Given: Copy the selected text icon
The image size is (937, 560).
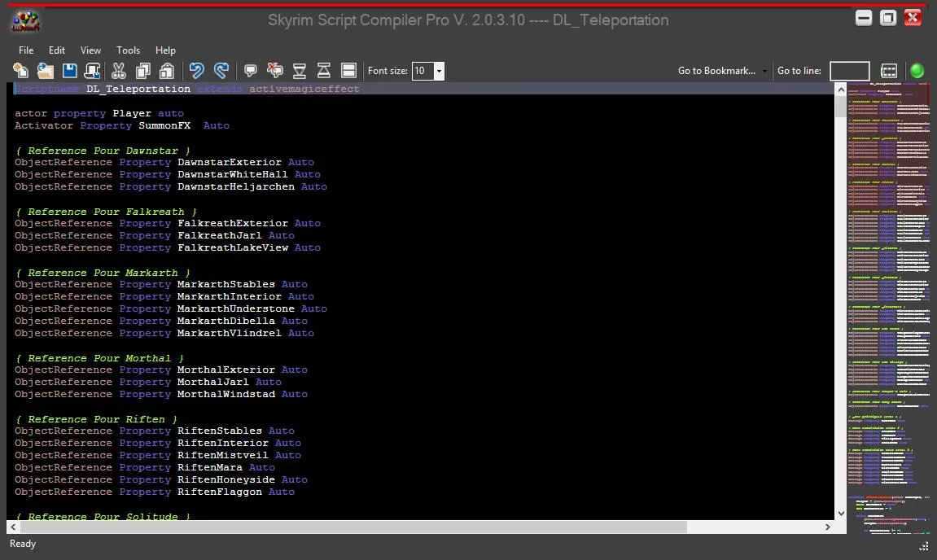Looking at the screenshot, I should [142, 71].
